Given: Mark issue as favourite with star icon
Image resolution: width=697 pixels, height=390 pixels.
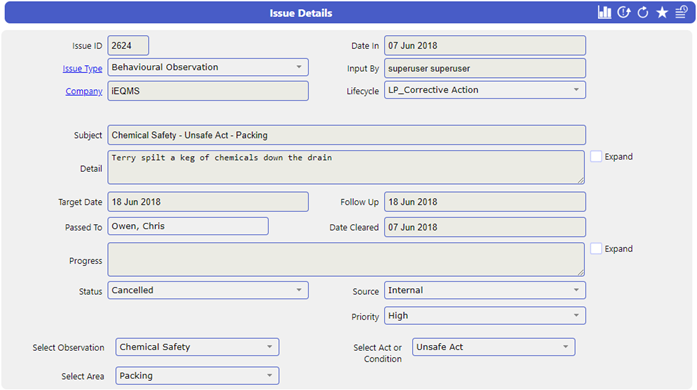Looking at the screenshot, I should 662,12.
